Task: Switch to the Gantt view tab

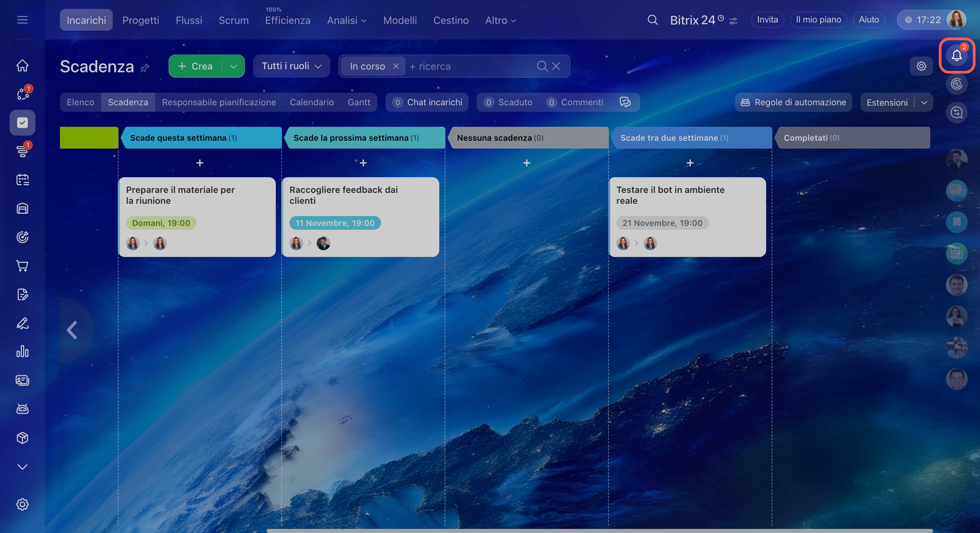Action: click(x=358, y=102)
